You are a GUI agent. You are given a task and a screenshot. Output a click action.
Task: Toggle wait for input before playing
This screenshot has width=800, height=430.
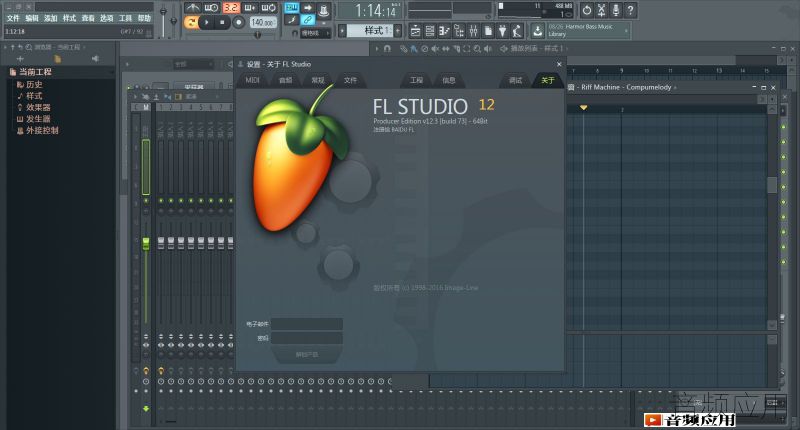coord(212,8)
